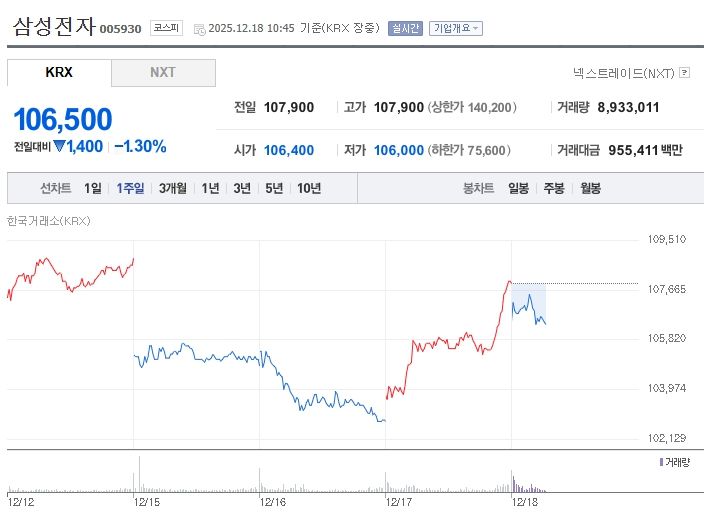Open the Nextrade help question-mark icon

684,72
